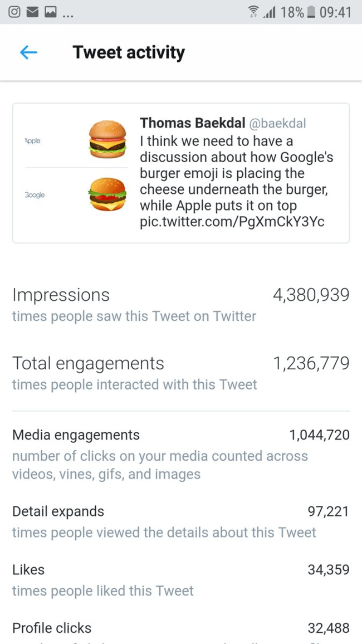
Task: Tap the mail notification icon
Action: point(33,12)
